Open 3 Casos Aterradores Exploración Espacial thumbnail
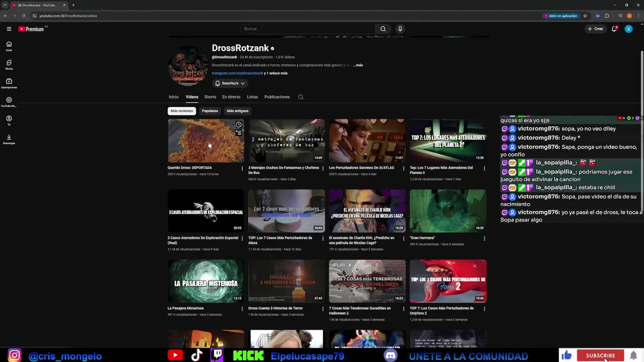 [x=206, y=211]
